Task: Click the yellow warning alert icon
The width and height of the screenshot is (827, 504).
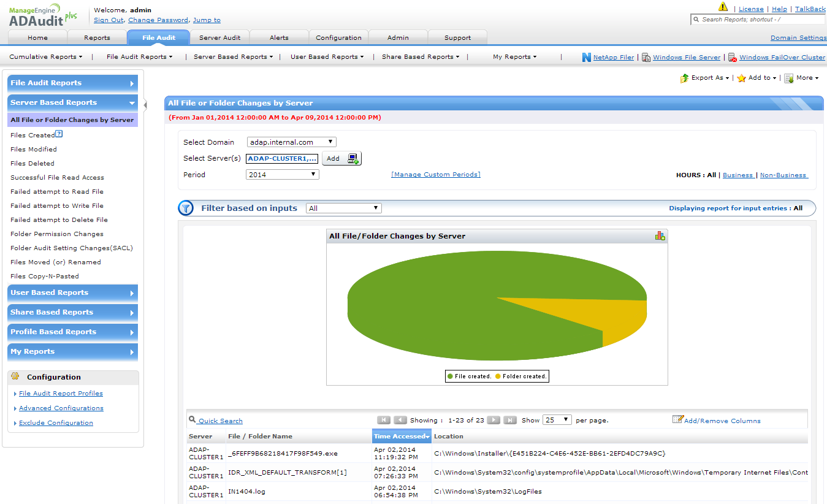Action: [x=723, y=7]
